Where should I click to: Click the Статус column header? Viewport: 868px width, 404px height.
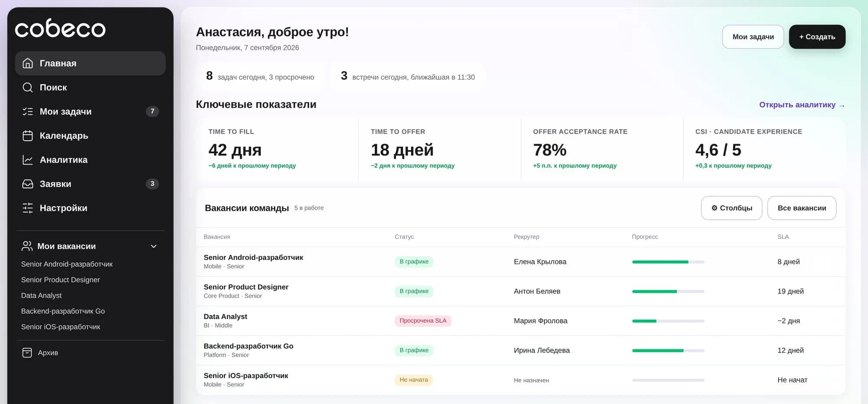pyautogui.click(x=404, y=237)
